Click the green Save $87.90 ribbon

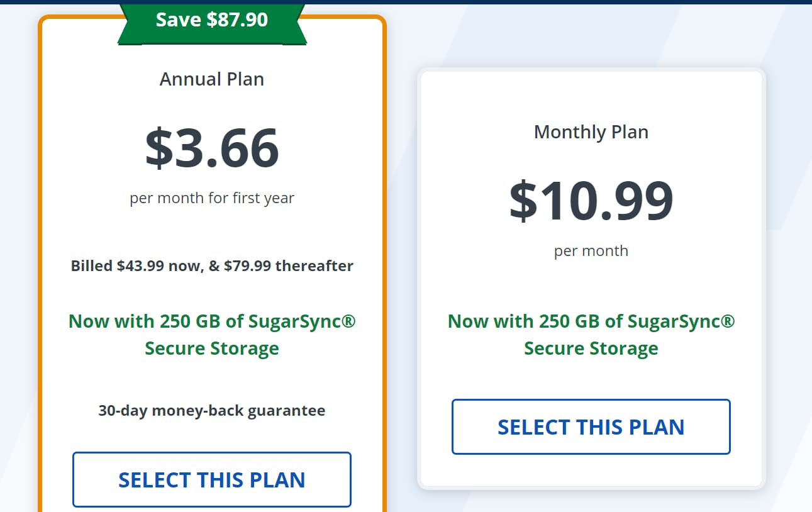[212, 20]
